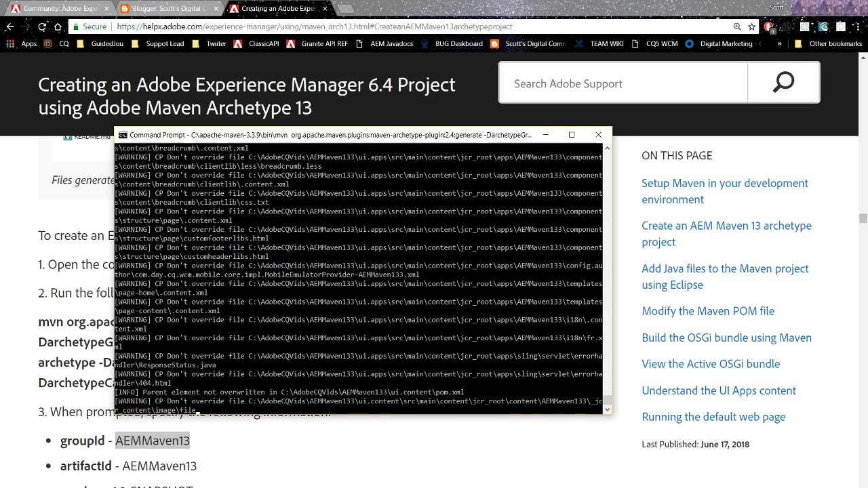This screenshot has width=868, height=488.
Task: Open browser home page icon
Action: 58,26
